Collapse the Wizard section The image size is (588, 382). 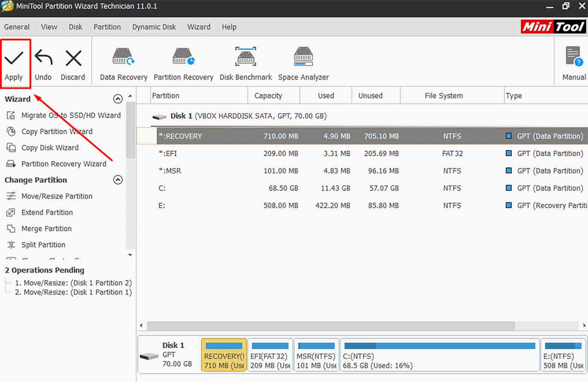tap(118, 99)
